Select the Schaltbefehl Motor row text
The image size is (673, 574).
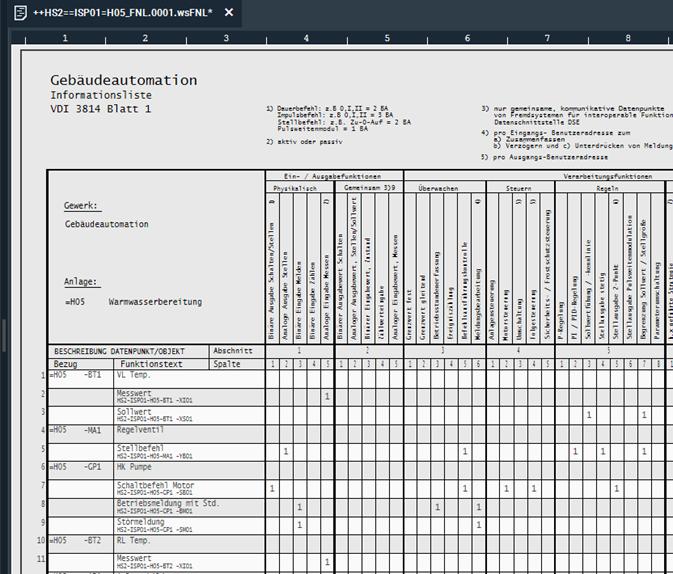point(155,485)
